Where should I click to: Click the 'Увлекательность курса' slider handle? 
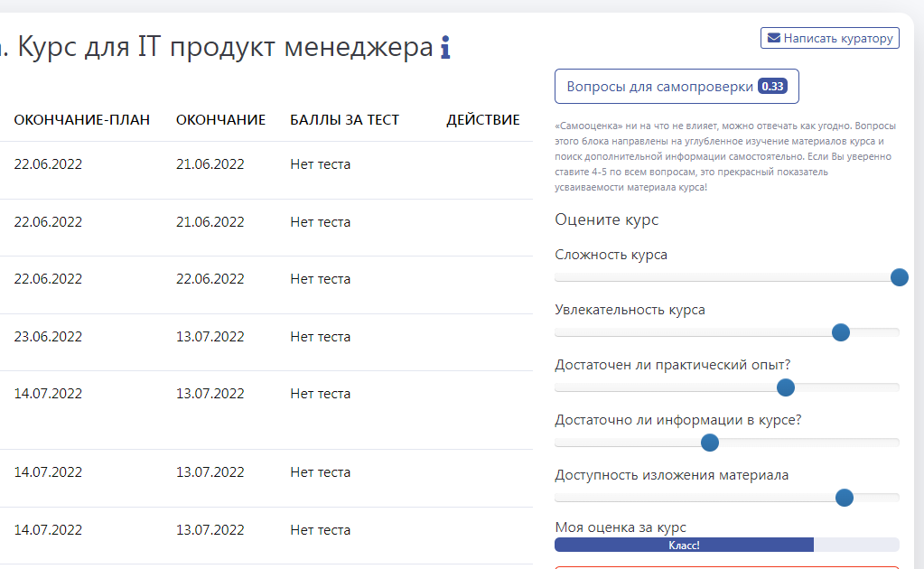tap(841, 332)
